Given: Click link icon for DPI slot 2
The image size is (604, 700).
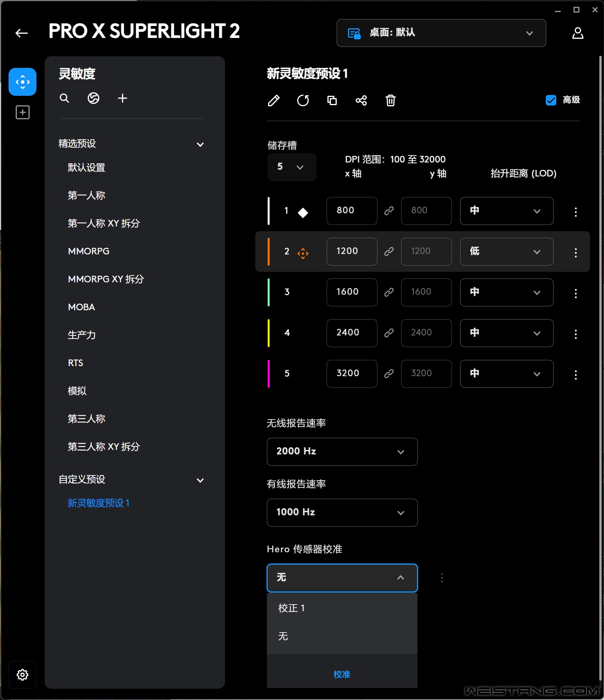Looking at the screenshot, I should pyautogui.click(x=389, y=252).
